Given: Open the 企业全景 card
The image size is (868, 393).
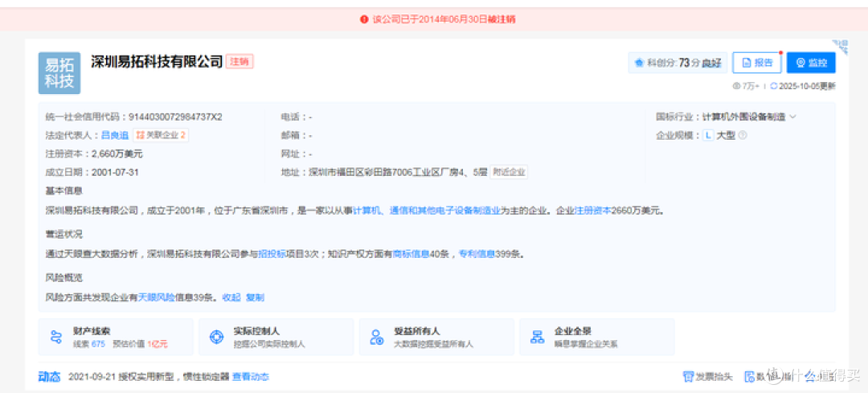Looking at the screenshot, I should (597, 337).
